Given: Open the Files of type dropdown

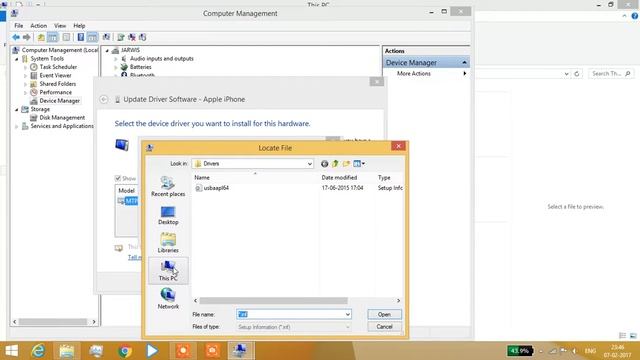Looking at the screenshot, I should point(347,327).
